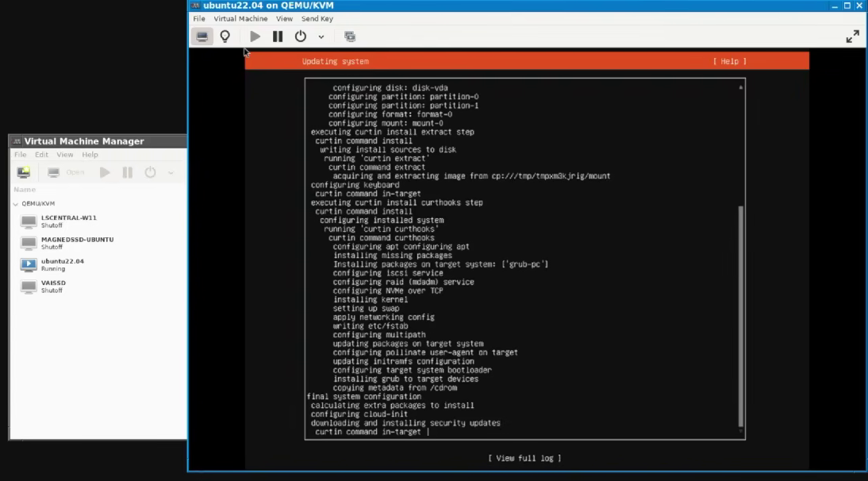Click the Help button in the installer header
Image resolution: width=868 pixels, height=481 pixels.
(730, 61)
